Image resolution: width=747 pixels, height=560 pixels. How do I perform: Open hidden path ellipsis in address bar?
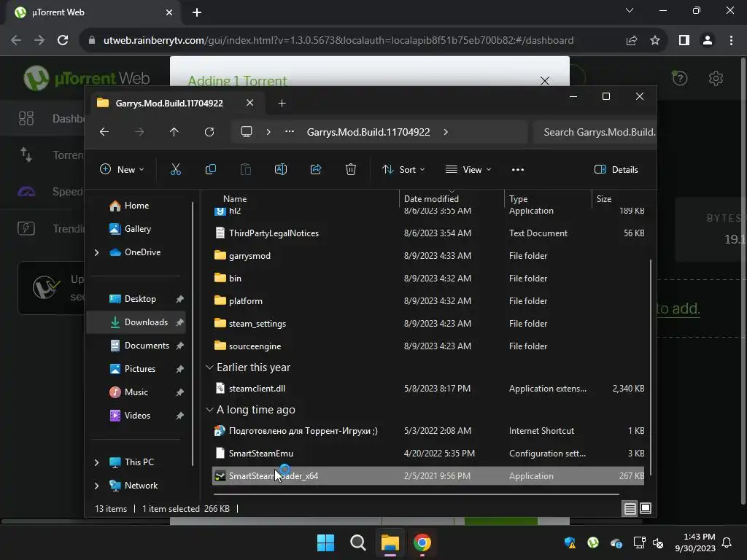tap(290, 132)
